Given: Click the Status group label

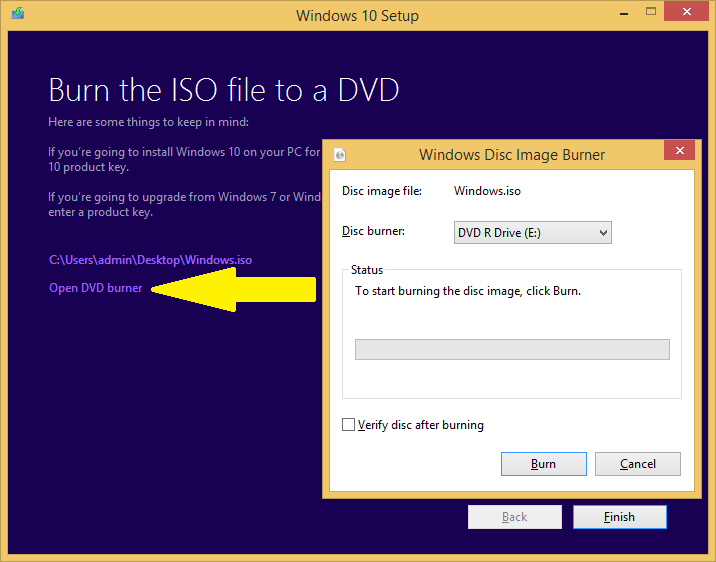Looking at the screenshot, I should (367, 270).
